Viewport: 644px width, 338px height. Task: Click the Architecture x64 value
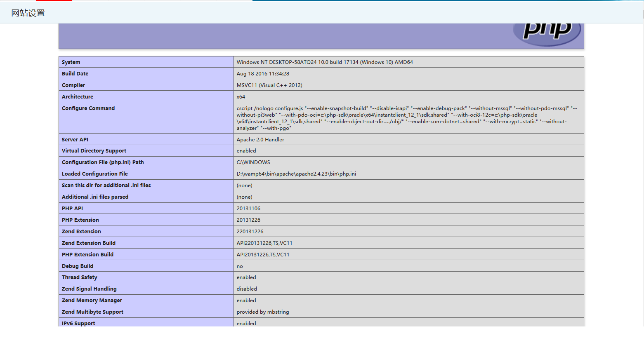241,97
